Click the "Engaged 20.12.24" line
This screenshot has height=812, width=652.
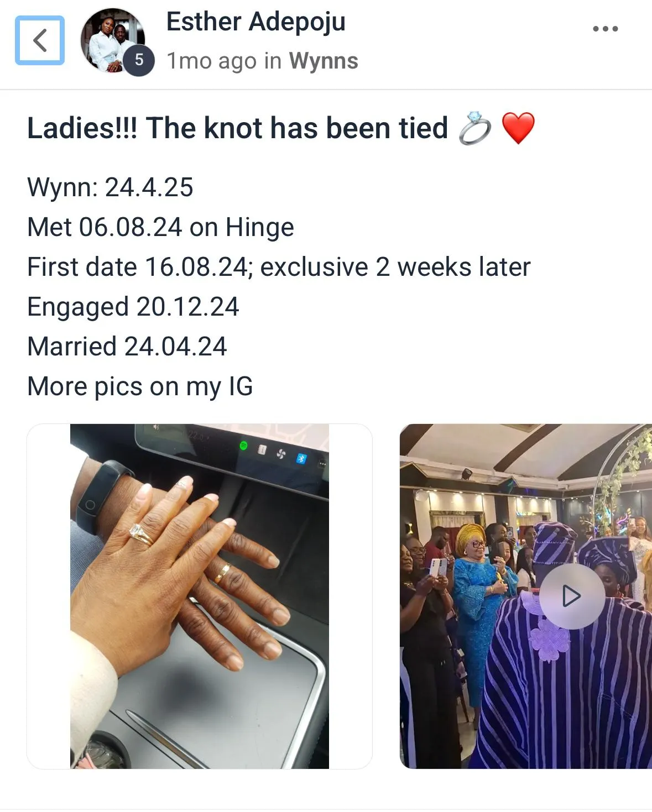(133, 307)
